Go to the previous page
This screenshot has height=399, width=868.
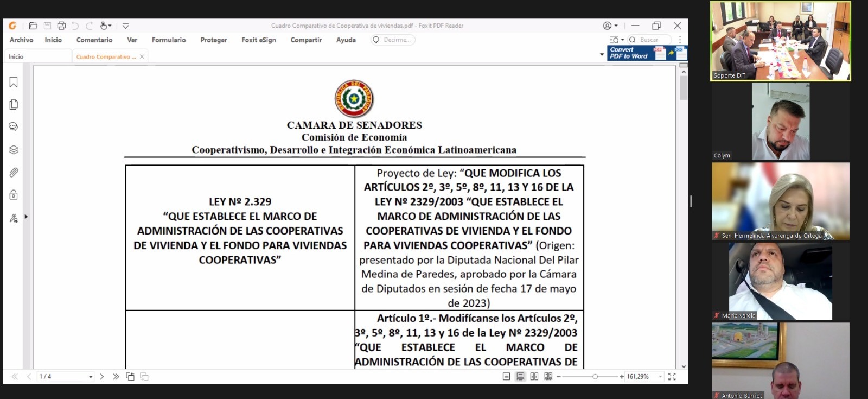(29, 376)
